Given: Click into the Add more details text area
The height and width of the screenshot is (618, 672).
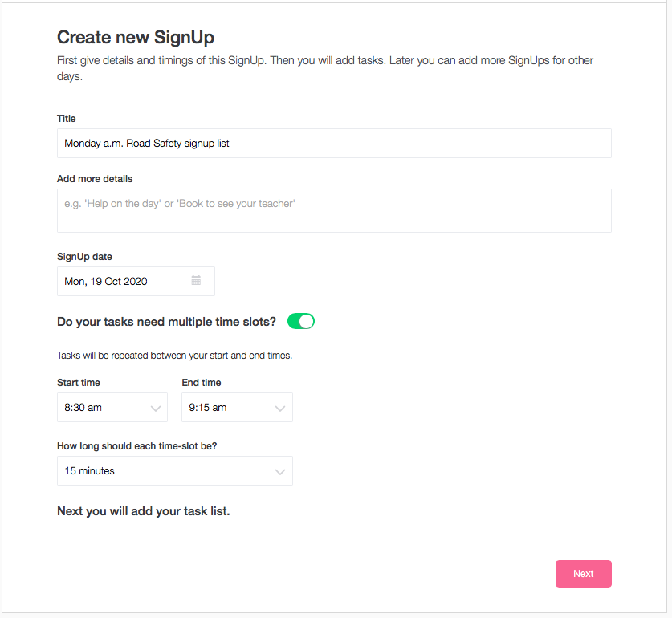Looking at the screenshot, I should coord(334,211).
